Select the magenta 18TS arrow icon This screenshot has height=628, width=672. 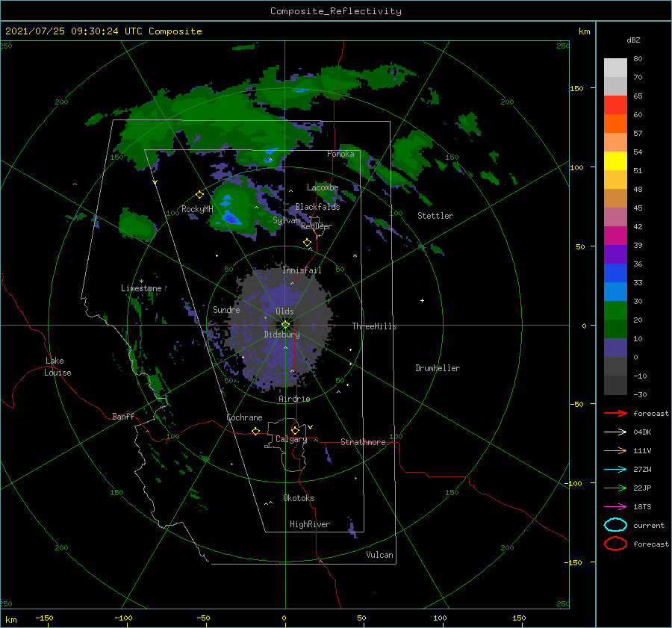[x=615, y=507]
